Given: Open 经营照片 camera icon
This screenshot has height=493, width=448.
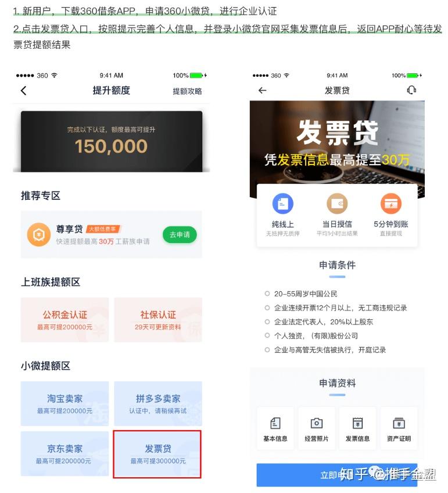Looking at the screenshot, I should 316,423.
